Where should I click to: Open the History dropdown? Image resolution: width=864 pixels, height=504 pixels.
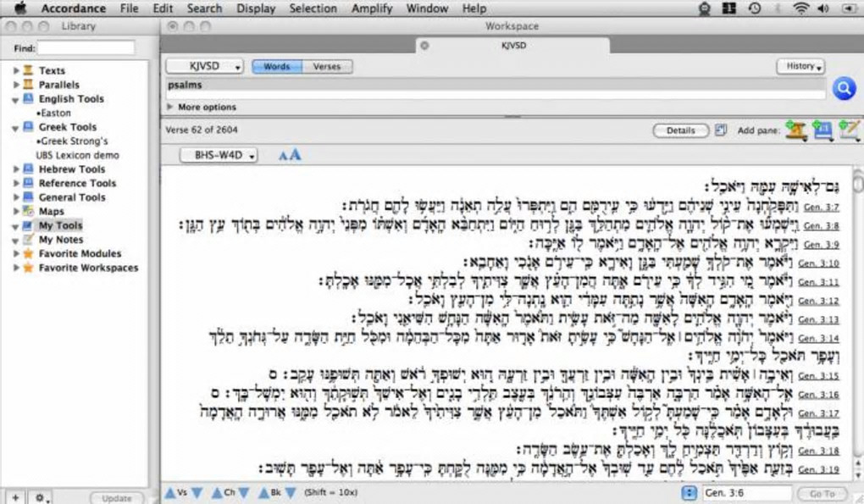point(800,66)
